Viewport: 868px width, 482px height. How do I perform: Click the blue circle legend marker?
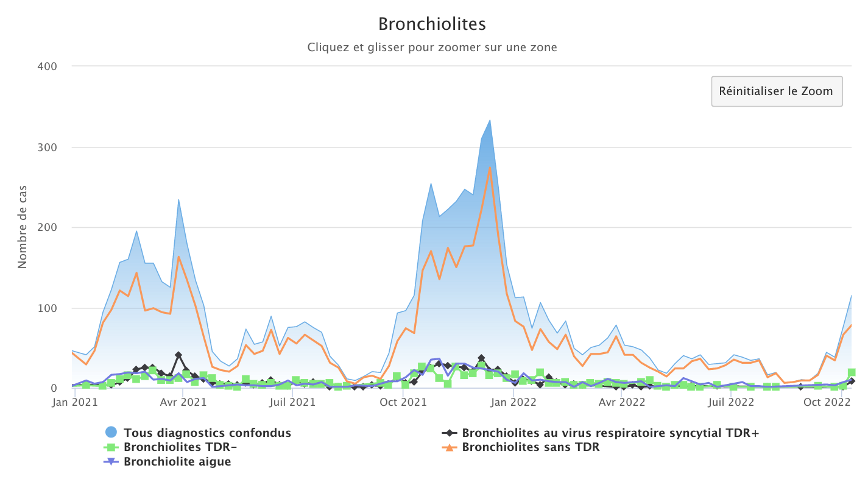point(111,433)
